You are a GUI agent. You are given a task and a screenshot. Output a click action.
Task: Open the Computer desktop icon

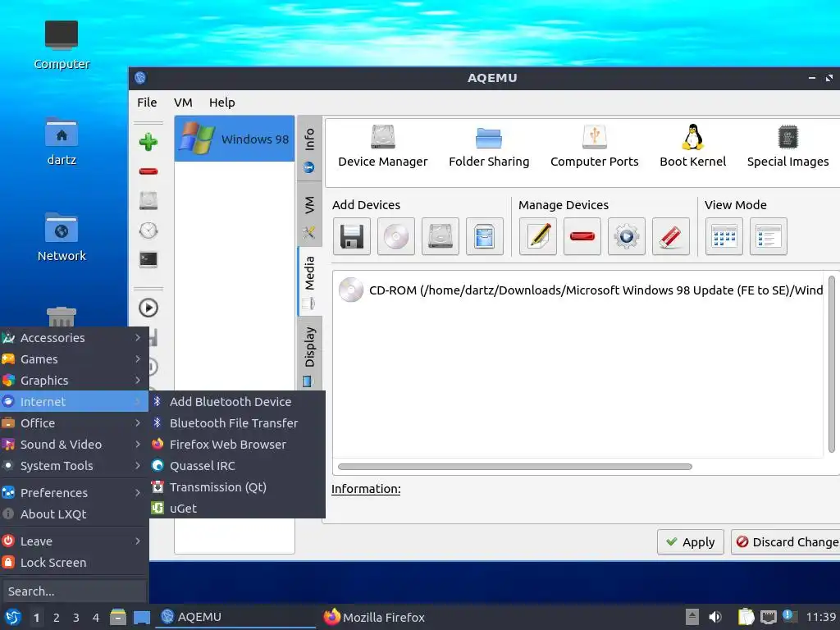click(x=62, y=45)
